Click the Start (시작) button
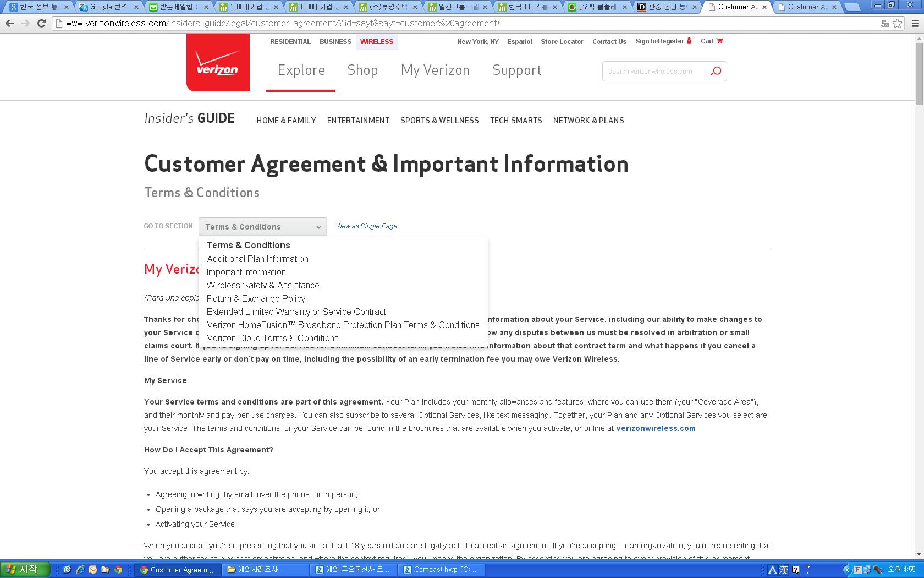This screenshot has width=924, height=578. 25,570
